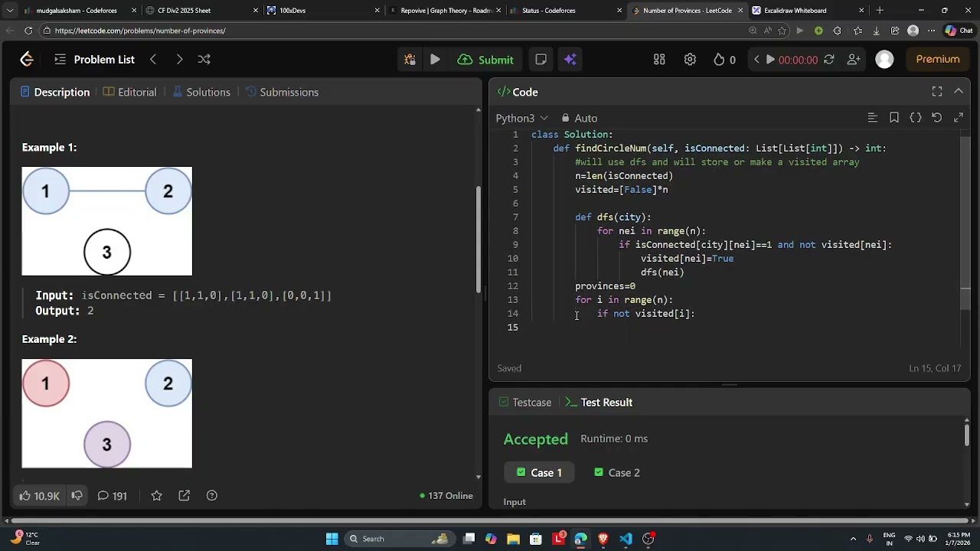
Task: Open the Testcase tab
Action: point(524,403)
